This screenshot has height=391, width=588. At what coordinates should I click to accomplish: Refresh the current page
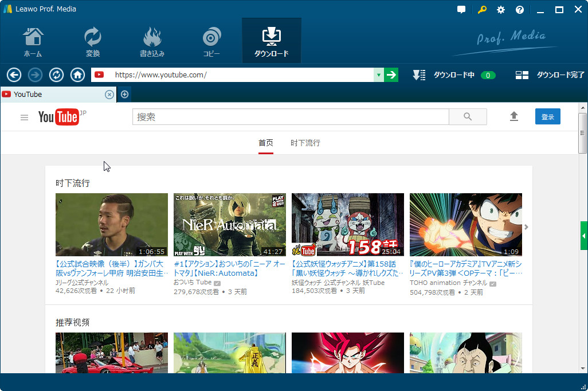[56, 75]
